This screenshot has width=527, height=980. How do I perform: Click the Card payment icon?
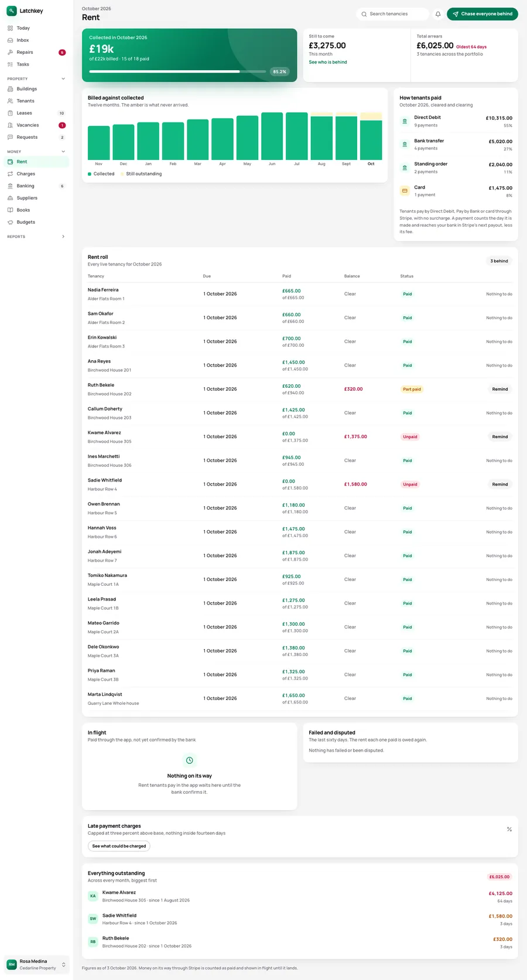[405, 190]
